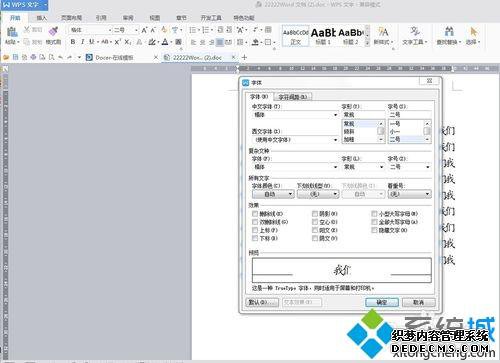Click the character shading icon

click(x=178, y=42)
